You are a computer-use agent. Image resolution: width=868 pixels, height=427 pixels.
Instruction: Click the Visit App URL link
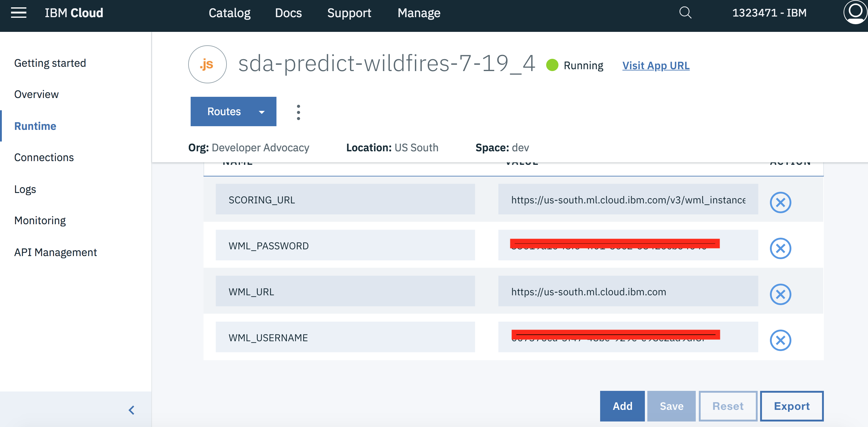click(655, 65)
